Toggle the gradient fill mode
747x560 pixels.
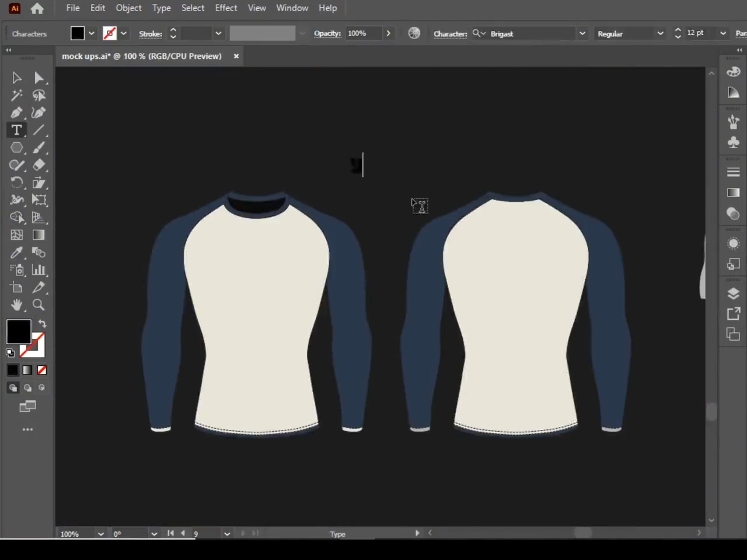27,370
